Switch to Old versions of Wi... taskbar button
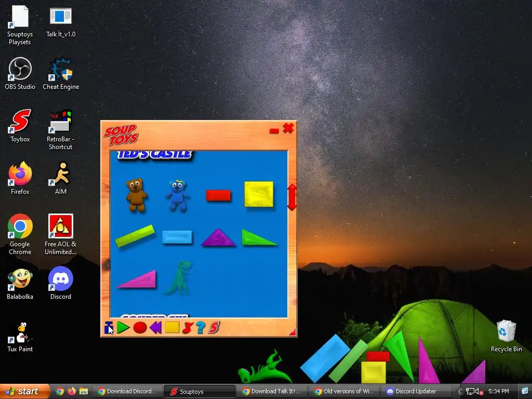Viewport: 532px width, 399px height. (344, 392)
